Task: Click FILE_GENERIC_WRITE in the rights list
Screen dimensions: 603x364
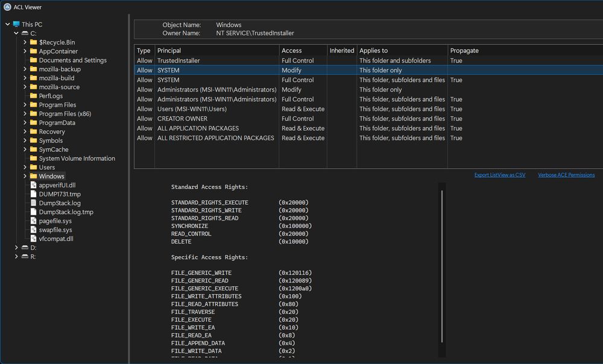Action: (x=201, y=272)
